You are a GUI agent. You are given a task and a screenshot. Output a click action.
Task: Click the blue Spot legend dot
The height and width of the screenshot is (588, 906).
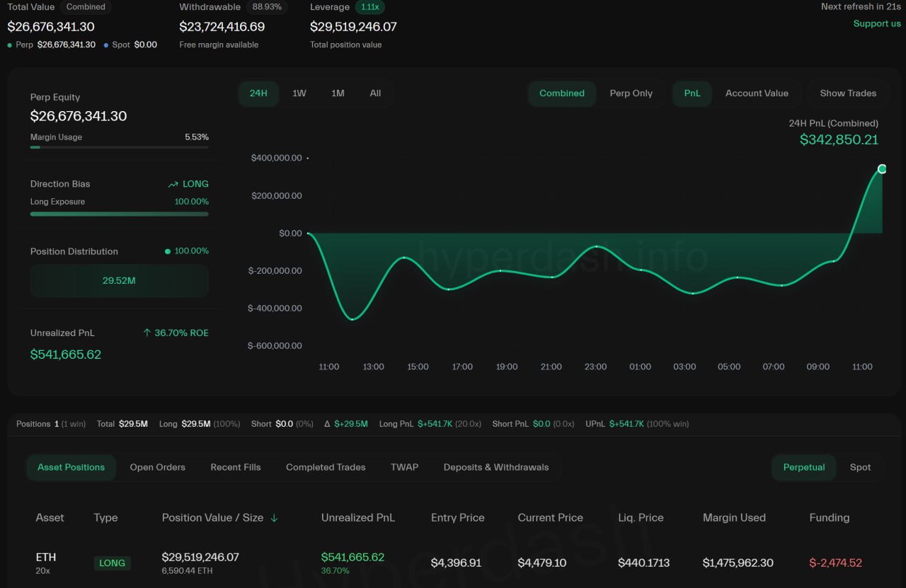106,45
